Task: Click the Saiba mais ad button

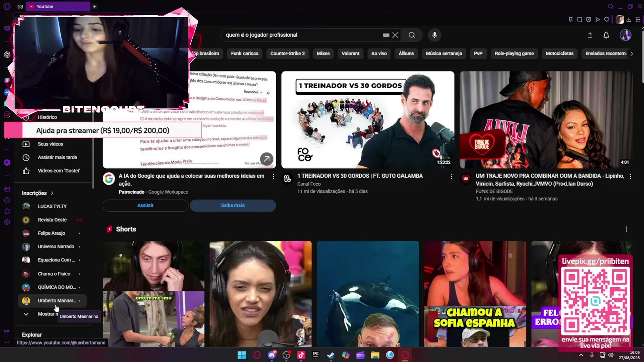Action: pyautogui.click(x=232, y=205)
